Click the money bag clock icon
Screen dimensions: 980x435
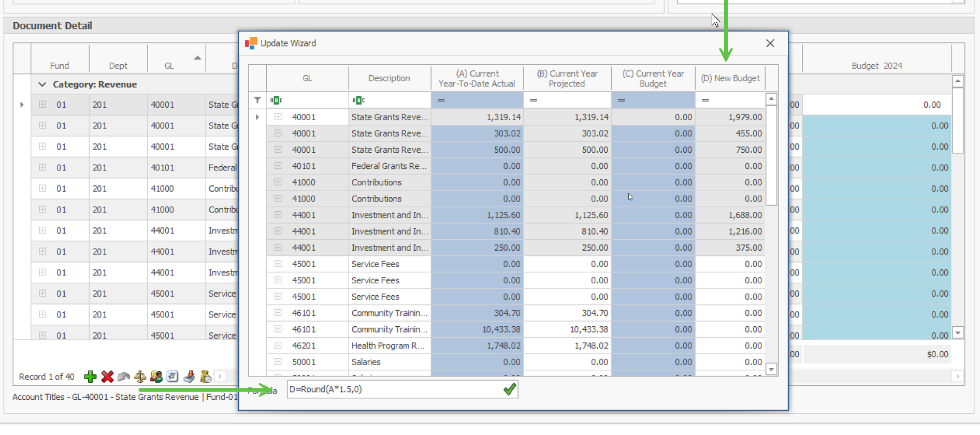coord(206,376)
